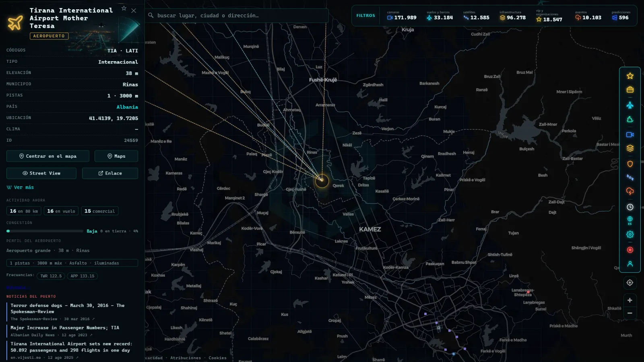Image resolution: width=644 pixels, height=362 pixels.
Task: Toggle the cámaras filter 171.989
Action: tap(402, 16)
